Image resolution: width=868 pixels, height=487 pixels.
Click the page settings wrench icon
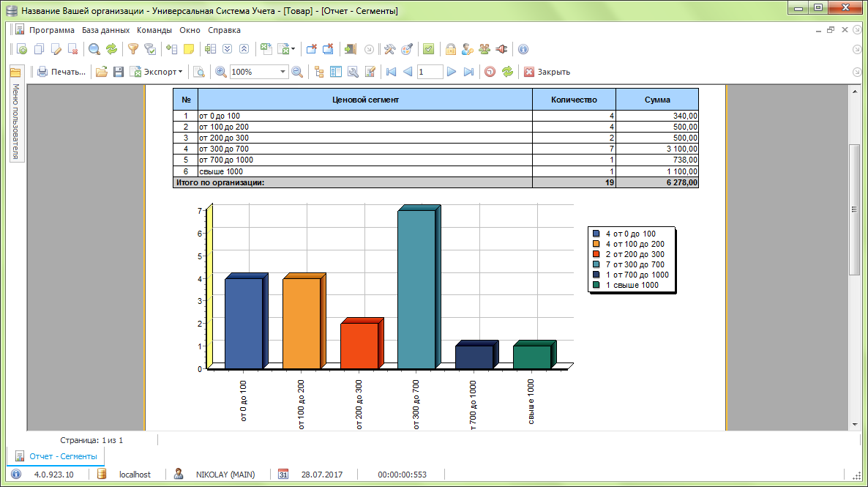[x=353, y=72]
